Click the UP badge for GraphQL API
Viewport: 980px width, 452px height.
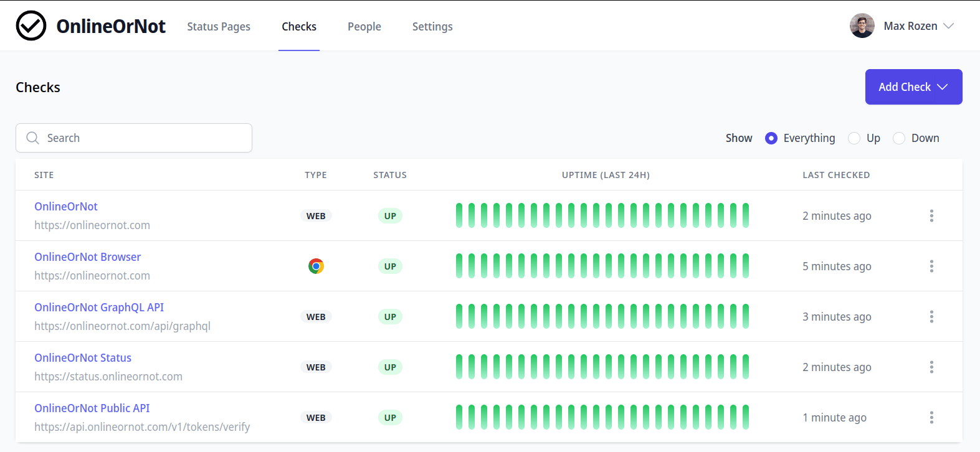pyautogui.click(x=390, y=317)
